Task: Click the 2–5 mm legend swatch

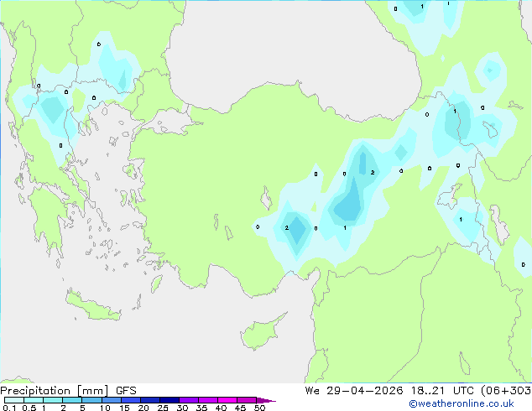Action: (x=72, y=400)
